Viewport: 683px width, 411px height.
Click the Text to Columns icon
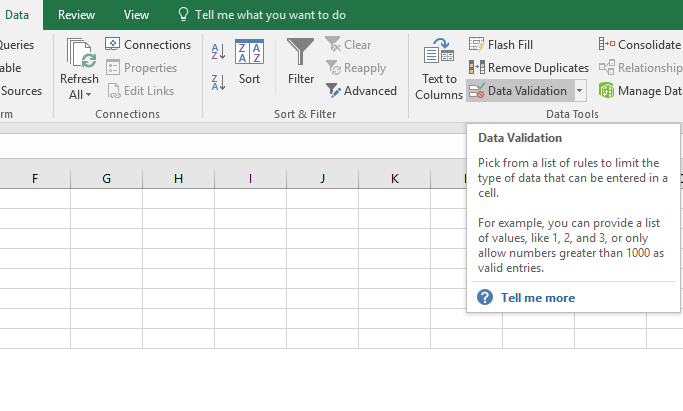point(439,70)
